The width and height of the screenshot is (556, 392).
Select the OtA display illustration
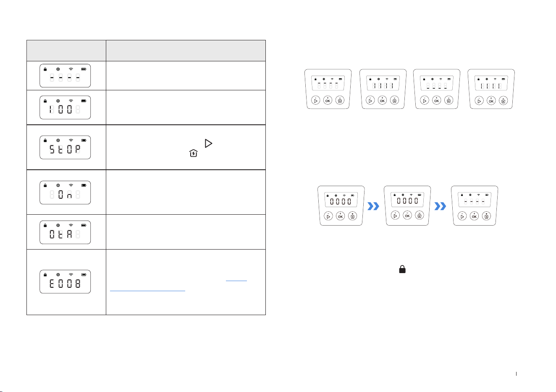pyautogui.click(x=65, y=232)
